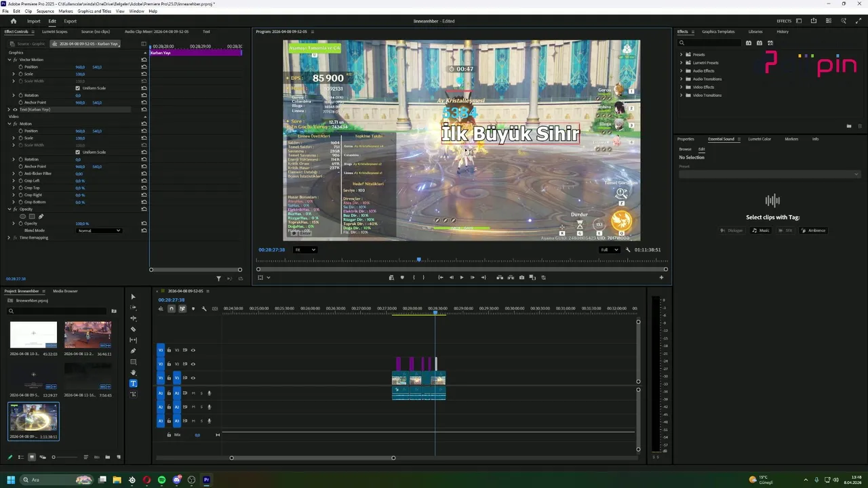This screenshot has height=488, width=868.
Task: Expand the Video Transitions folder
Action: pyautogui.click(x=682, y=95)
